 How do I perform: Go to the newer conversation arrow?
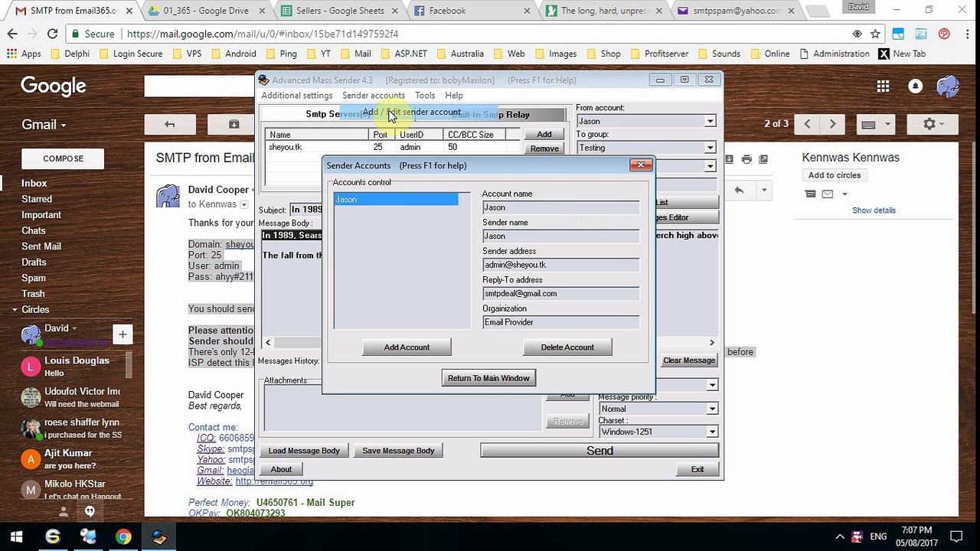coord(807,124)
